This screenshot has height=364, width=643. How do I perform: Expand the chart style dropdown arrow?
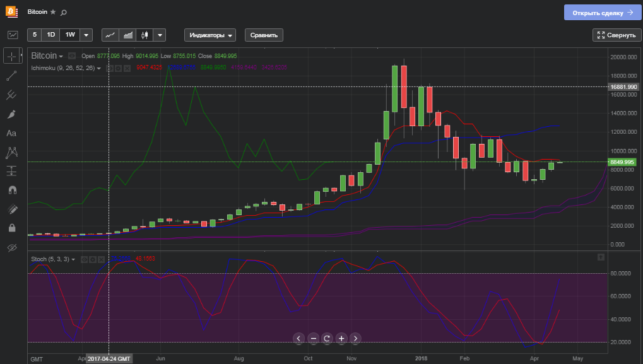[x=160, y=35]
